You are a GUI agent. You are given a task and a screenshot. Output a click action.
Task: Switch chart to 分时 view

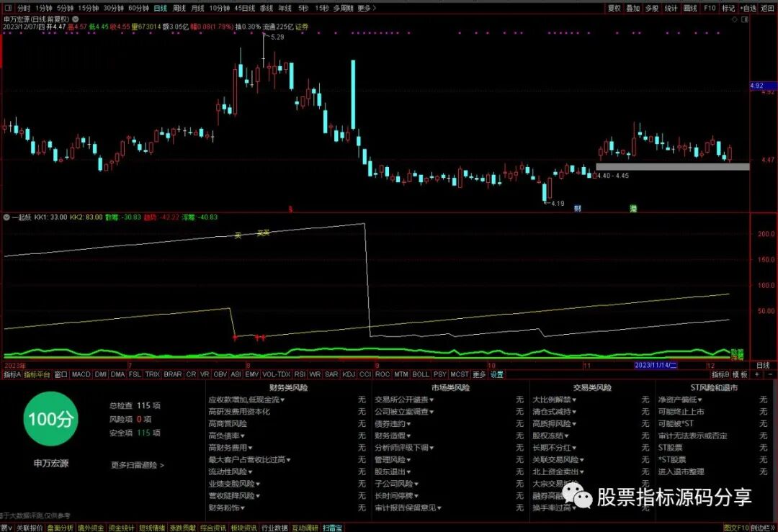tap(23, 8)
